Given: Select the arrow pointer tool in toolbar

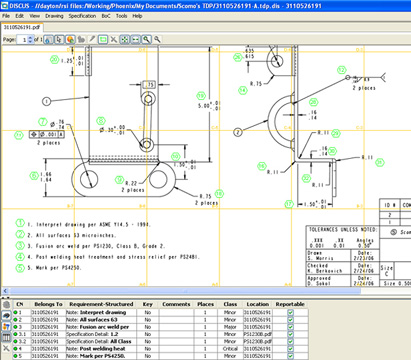Looking at the screenshot, I should [x=59, y=39].
